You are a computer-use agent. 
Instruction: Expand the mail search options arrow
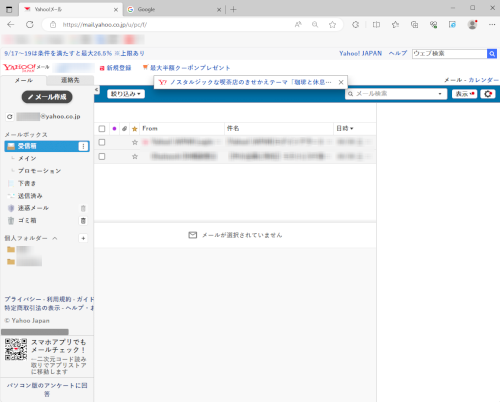click(440, 94)
